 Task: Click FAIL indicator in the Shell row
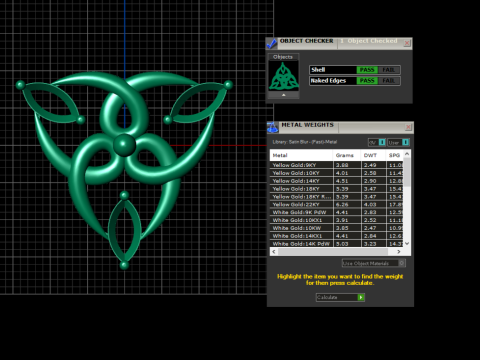click(x=388, y=70)
